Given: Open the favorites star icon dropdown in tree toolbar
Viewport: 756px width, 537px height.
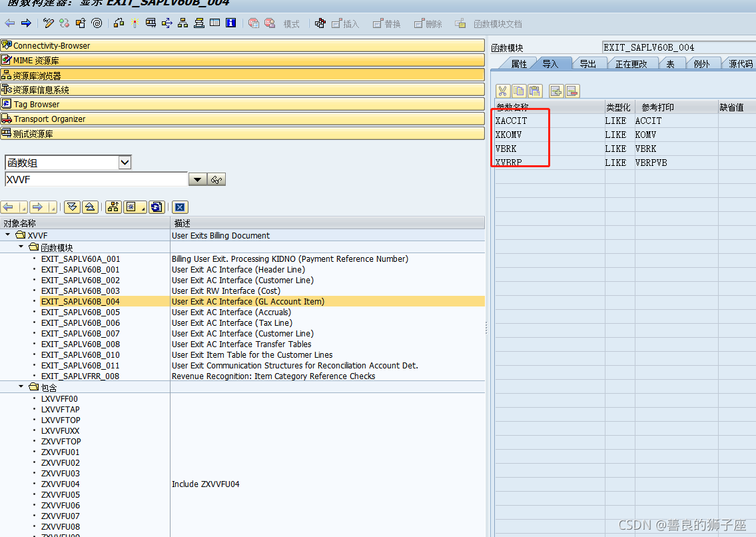Looking at the screenshot, I should 135,207.
